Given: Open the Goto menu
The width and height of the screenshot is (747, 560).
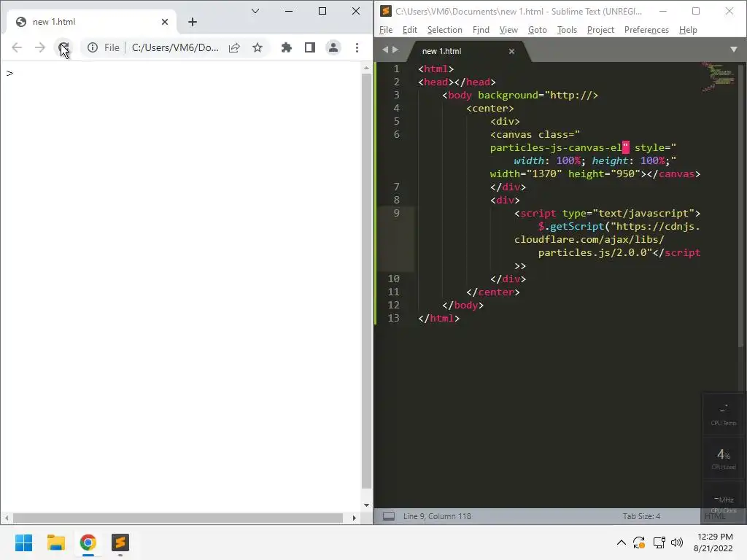Looking at the screenshot, I should tap(538, 29).
